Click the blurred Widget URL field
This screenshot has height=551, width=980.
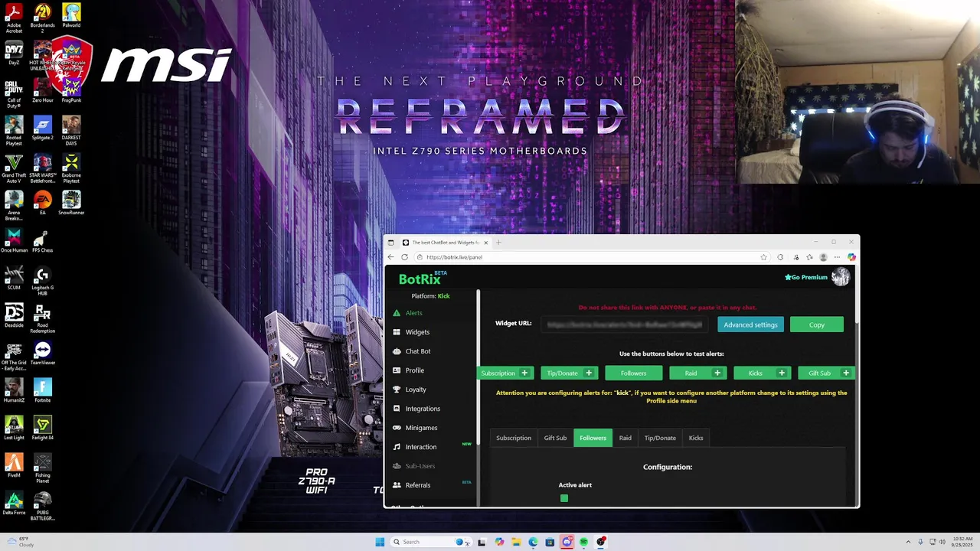coord(625,324)
